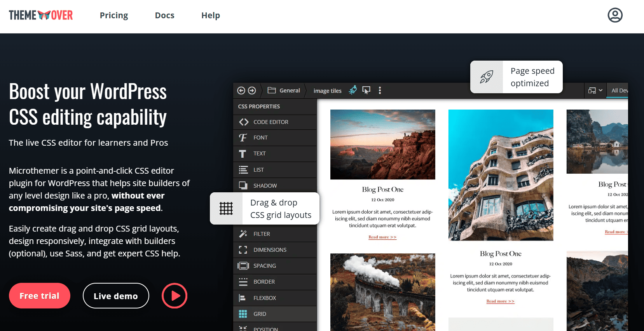Screen dimensions: 644x331
Task: Click the Text T icon
Action: [x=243, y=154]
